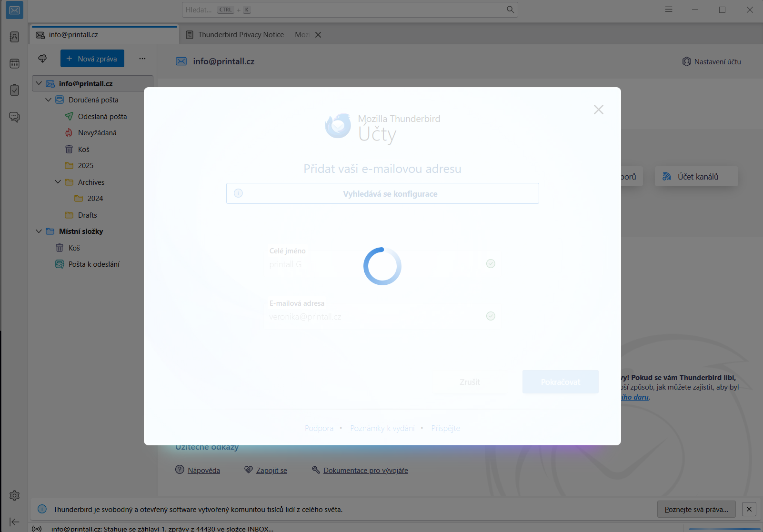
Task: Click the E-mailová adresa input field
Action: (382, 317)
